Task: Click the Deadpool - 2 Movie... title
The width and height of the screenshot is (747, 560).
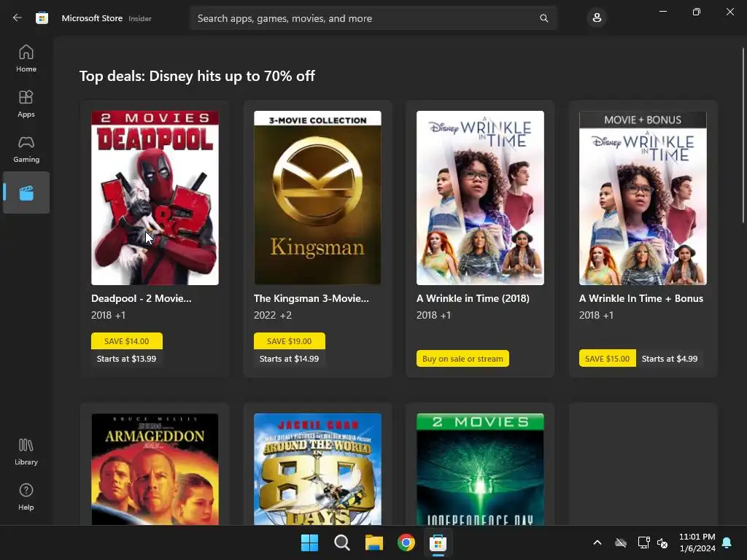Action: pos(142,298)
